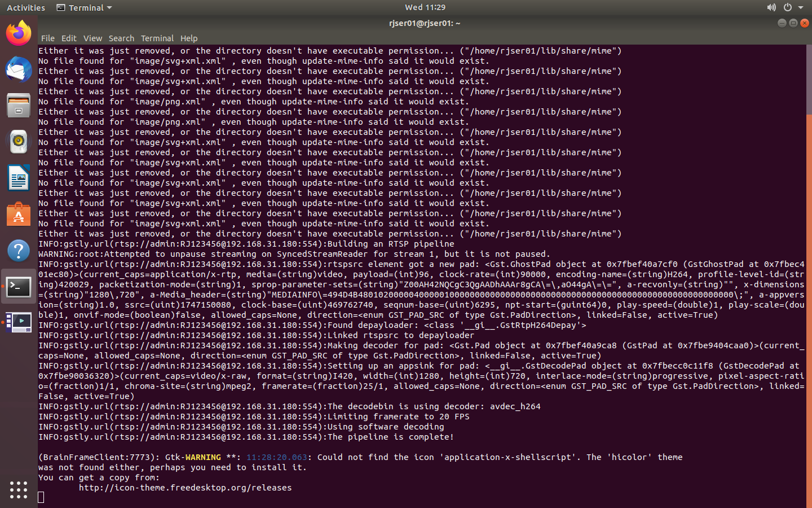The image size is (812, 508).
Task: Select the Terminal icon in dock
Action: point(19,287)
